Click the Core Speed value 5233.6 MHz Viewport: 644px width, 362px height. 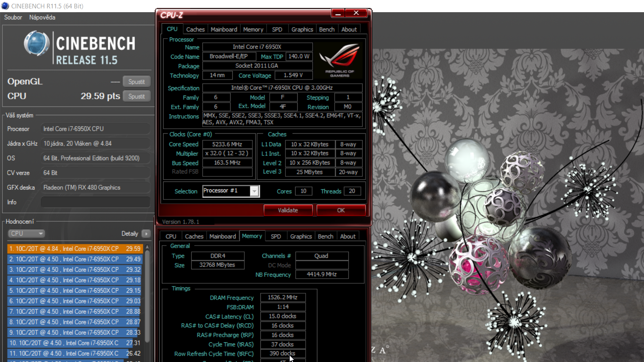coord(227,144)
